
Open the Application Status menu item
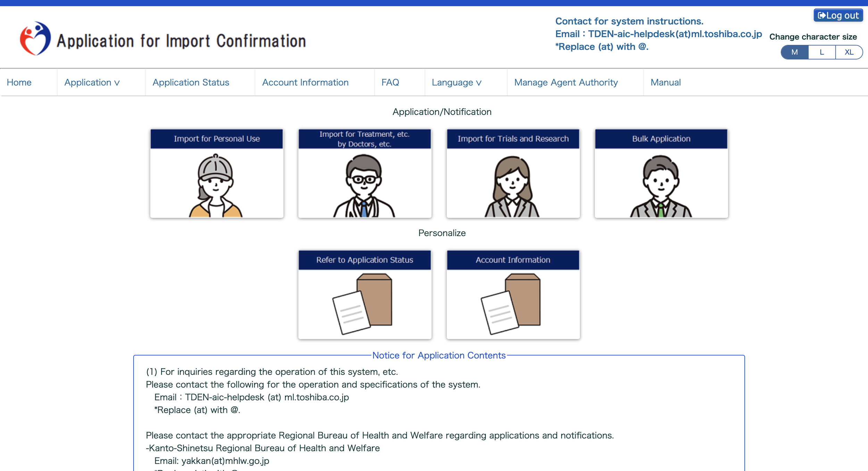[x=191, y=82]
